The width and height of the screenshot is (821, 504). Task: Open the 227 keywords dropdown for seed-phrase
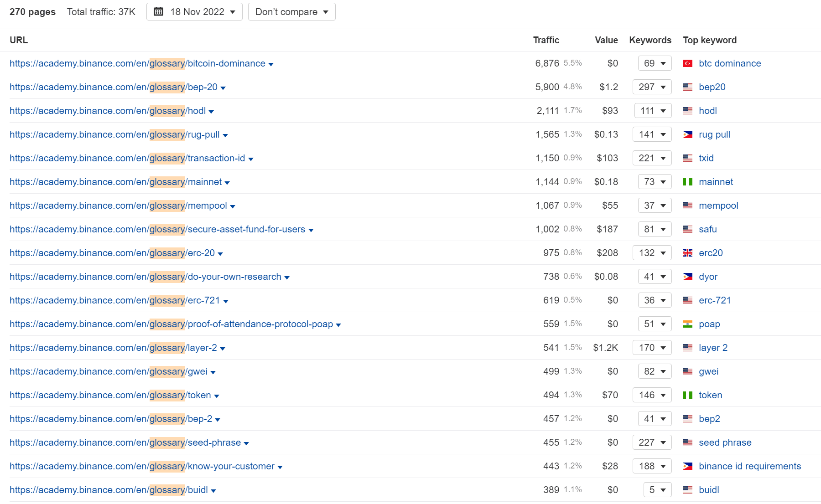[x=652, y=442]
